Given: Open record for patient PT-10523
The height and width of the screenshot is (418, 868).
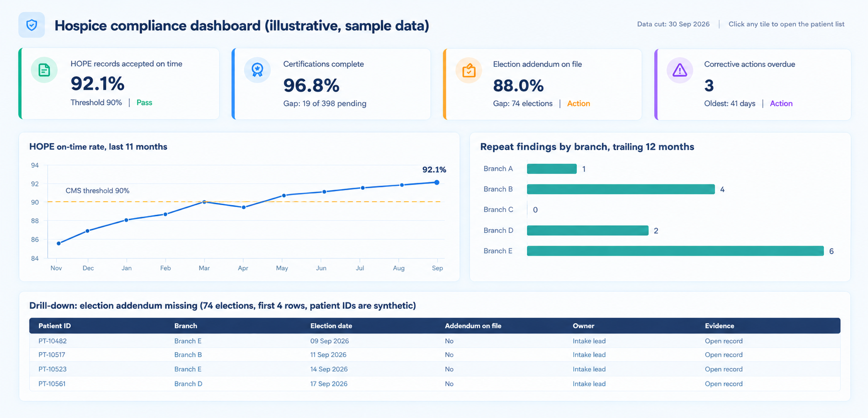Looking at the screenshot, I should [x=723, y=369].
